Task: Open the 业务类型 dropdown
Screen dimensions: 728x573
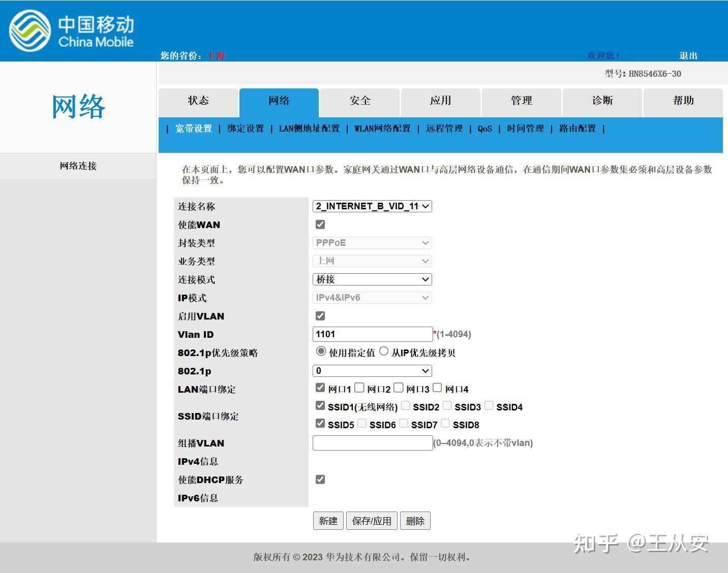Action: (372, 261)
